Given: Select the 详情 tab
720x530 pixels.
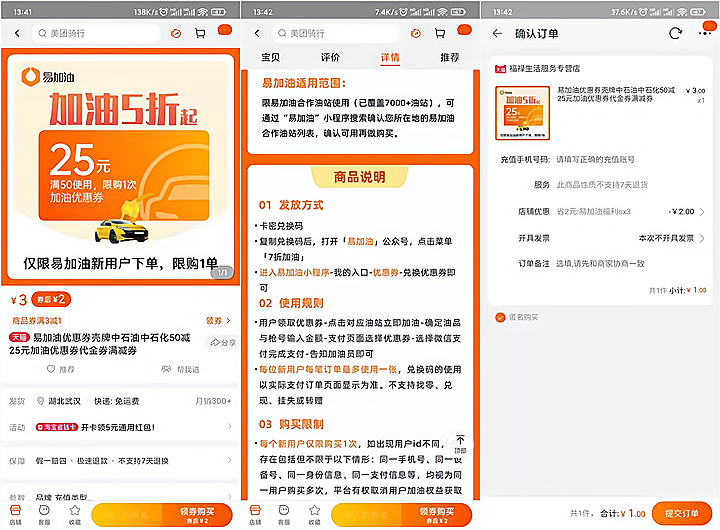Looking at the screenshot, I should pos(390,57).
